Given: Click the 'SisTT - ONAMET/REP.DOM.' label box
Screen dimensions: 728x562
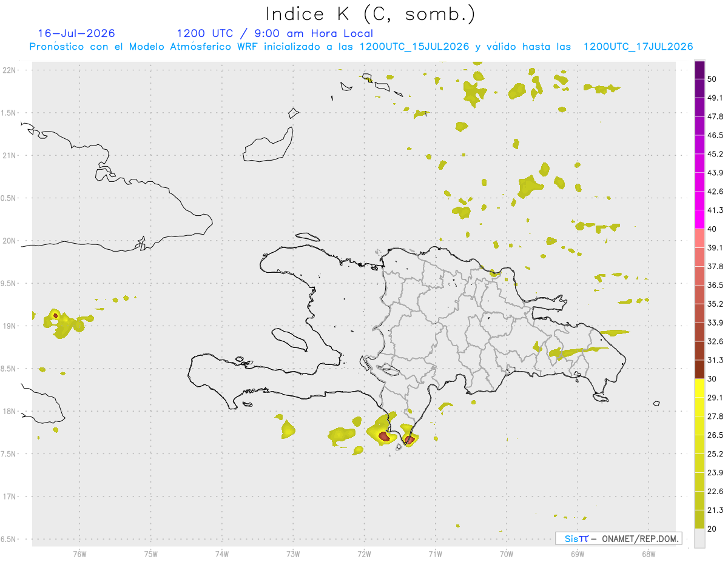Looking at the screenshot, I should [619, 538].
